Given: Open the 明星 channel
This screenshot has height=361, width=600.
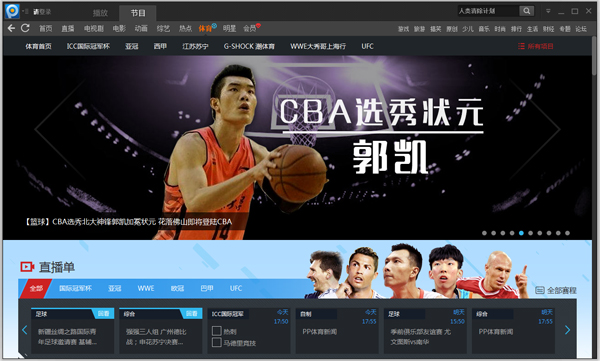Looking at the screenshot, I should pyautogui.click(x=229, y=28).
